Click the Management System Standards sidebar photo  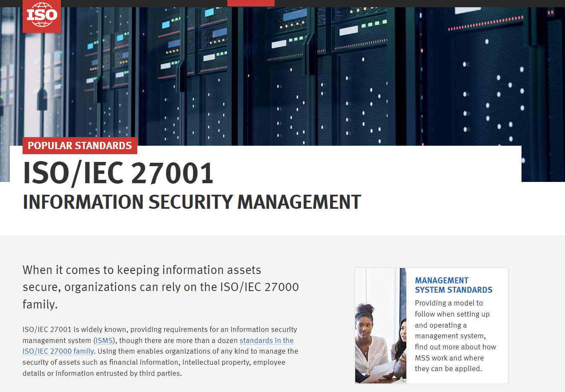point(380,325)
